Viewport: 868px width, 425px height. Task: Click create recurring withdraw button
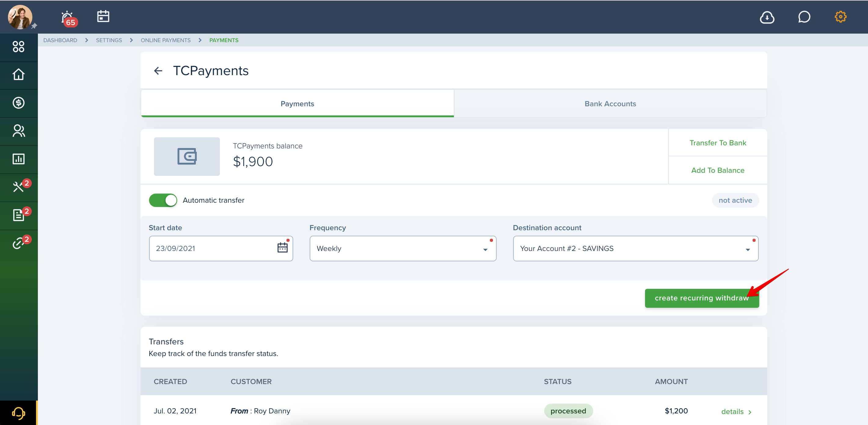point(702,298)
